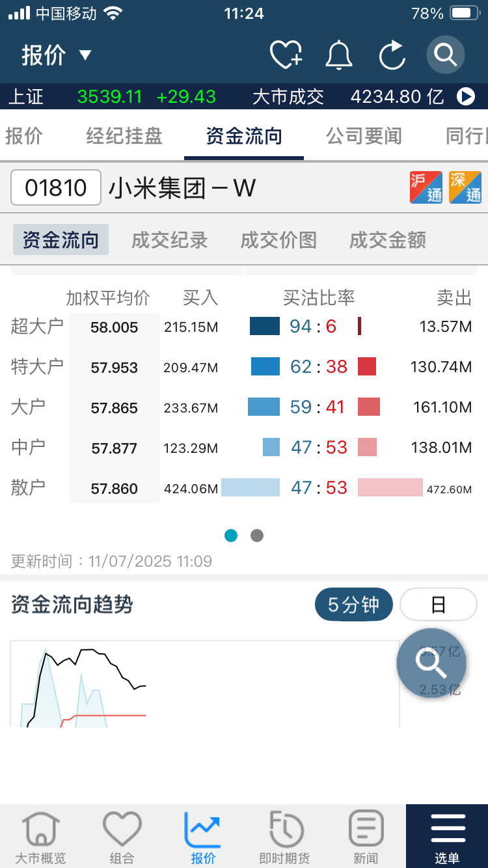Tap the 沪通 badge icon
Image resolution: width=488 pixels, height=868 pixels.
426,187
